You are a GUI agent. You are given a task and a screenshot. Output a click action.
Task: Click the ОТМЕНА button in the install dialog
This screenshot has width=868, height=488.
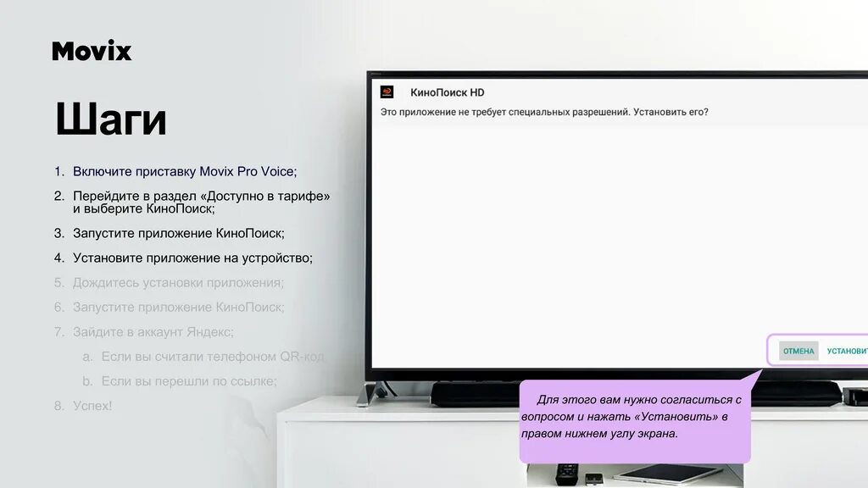point(798,351)
